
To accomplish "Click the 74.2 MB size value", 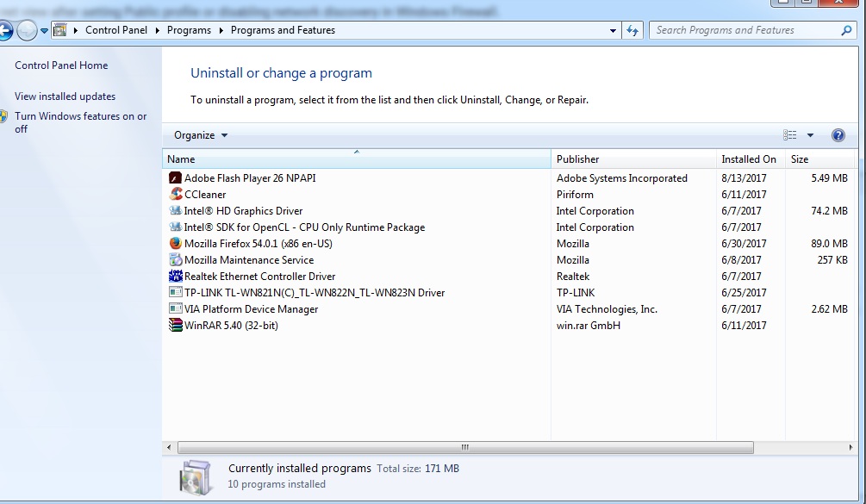I will (829, 211).
